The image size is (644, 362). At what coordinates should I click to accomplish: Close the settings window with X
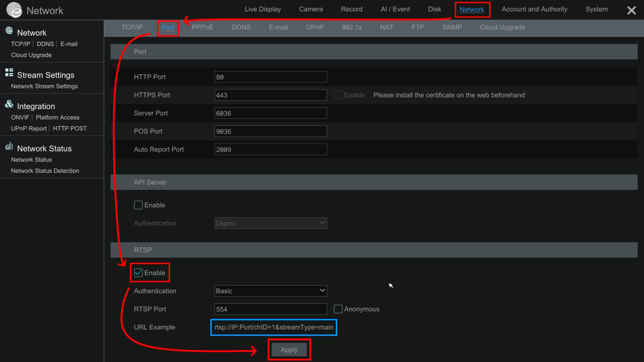pyautogui.click(x=631, y=11)
